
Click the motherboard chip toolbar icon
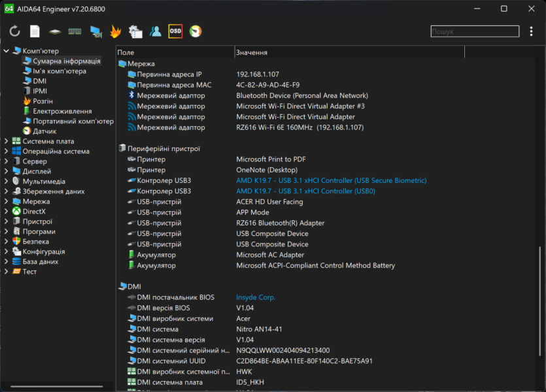coord(55,31)
